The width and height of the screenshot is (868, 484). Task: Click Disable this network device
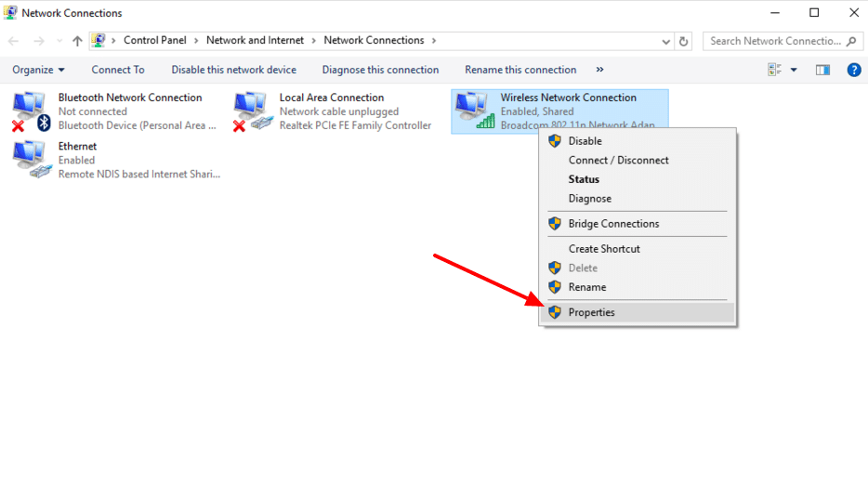[x=233, y=70]
